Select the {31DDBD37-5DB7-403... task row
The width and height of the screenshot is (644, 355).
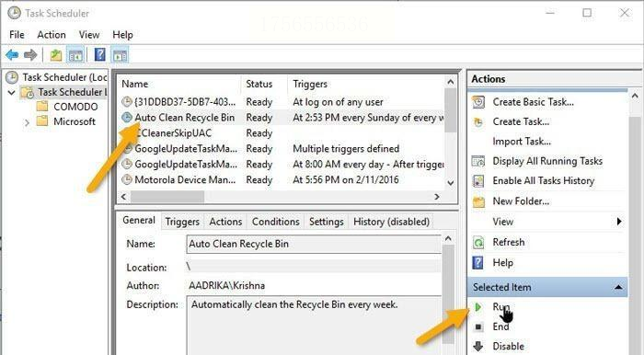click(282, 102)
